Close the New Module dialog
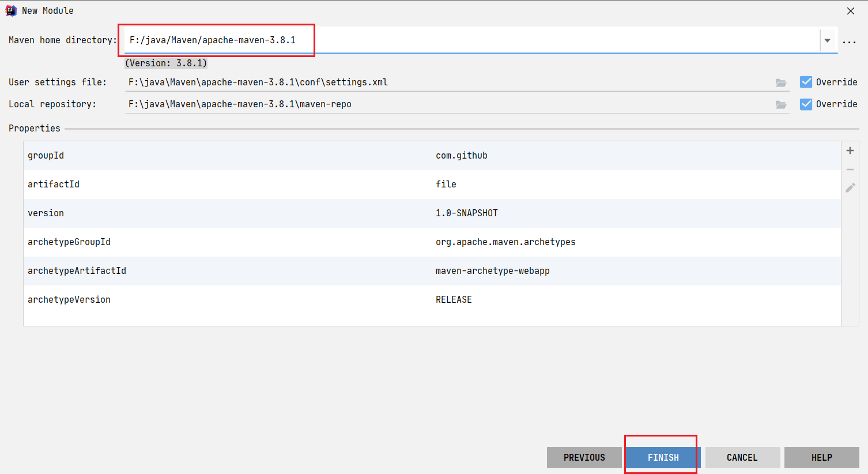The image size is (868, 474). tap(850, 11)
